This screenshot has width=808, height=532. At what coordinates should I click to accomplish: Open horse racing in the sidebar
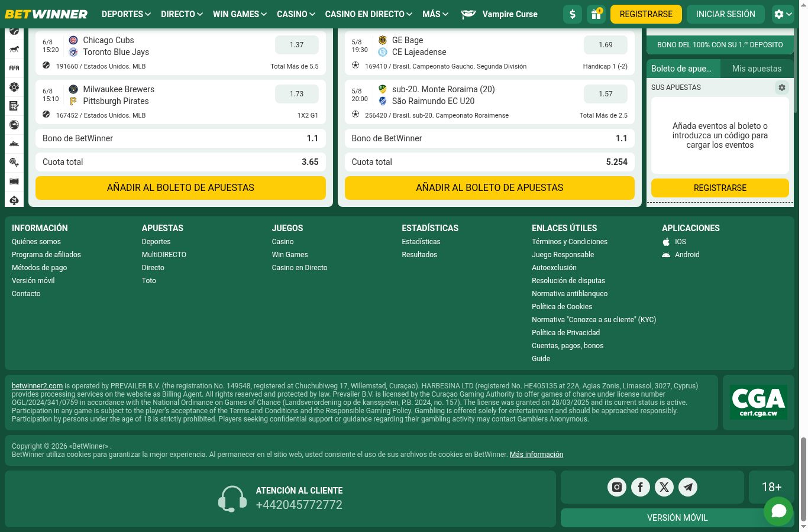[14, 49]
